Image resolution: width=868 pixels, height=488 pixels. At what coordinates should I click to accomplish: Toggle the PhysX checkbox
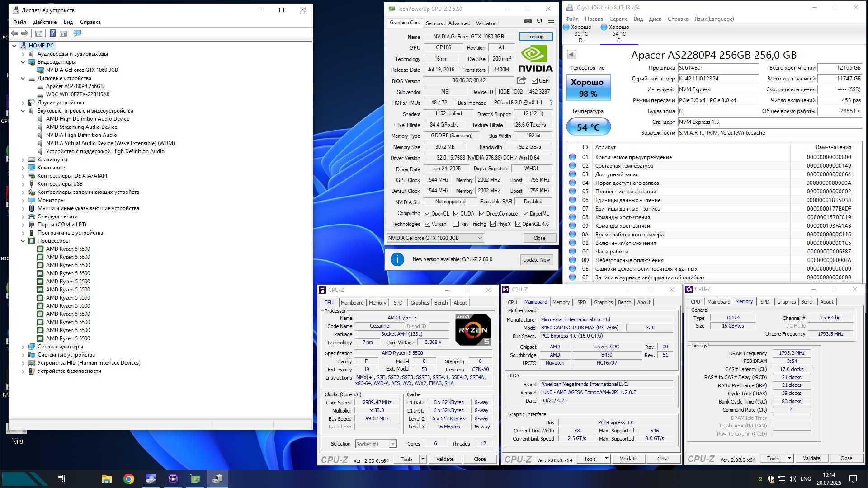point(493,224)
